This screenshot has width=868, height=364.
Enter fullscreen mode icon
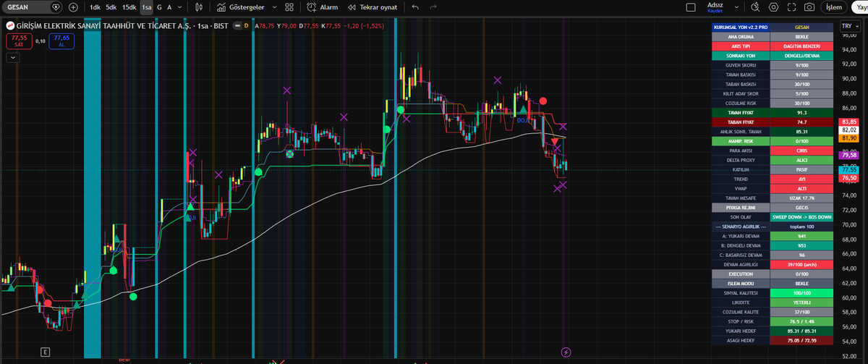click(791, 7)
